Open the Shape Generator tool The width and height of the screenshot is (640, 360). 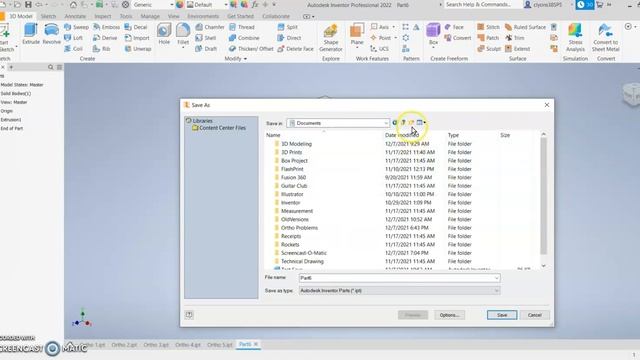pos(331,38)
